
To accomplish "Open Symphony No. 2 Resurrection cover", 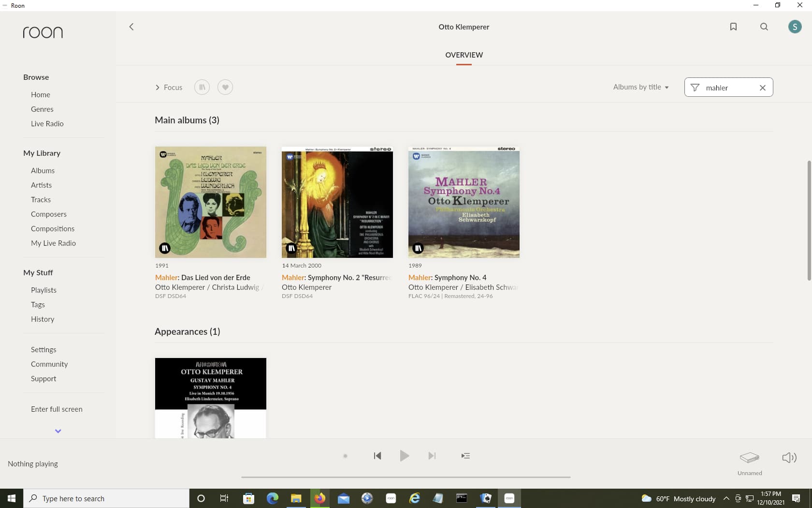I will (x=337, y=202).
